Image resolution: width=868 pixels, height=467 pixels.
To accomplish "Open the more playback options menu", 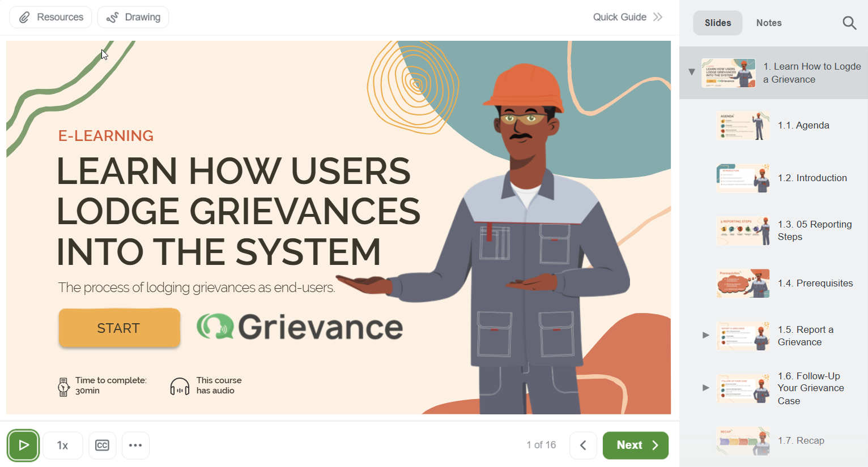I will pyautogui.click(x=135, y=445).
